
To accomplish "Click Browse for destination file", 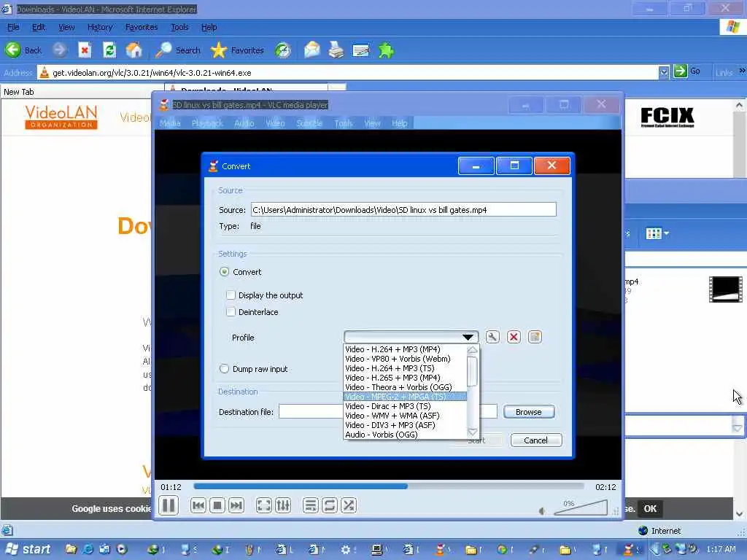I will point(528,412).
